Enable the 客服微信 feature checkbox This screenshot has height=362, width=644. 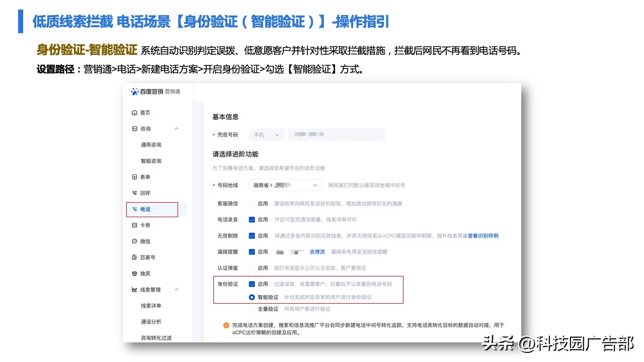[x=252, y=204]
